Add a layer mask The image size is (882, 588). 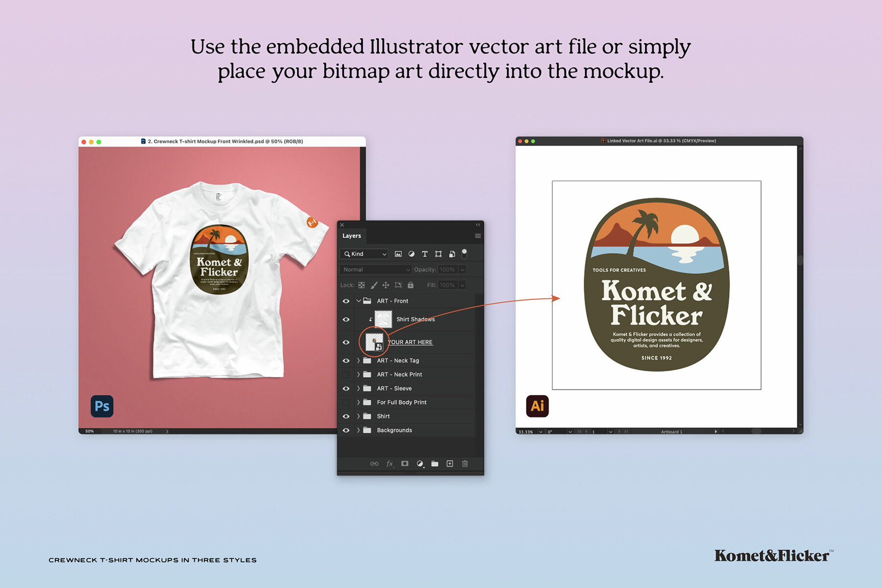click(x=405, y=464)
